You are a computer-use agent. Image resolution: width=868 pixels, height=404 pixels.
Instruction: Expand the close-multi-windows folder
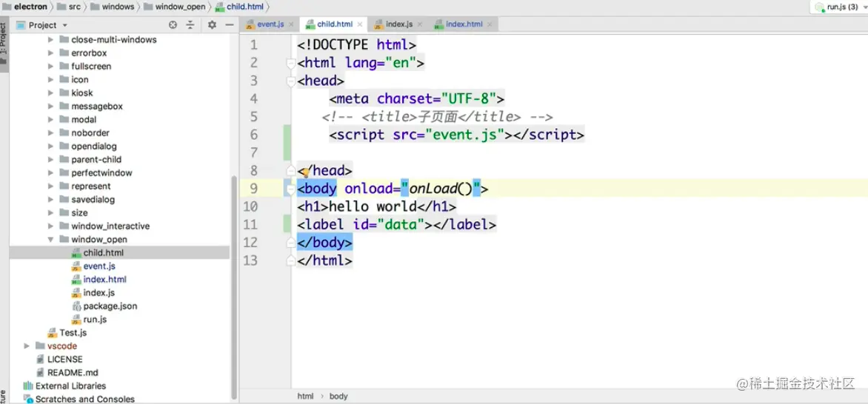click(x=50, y=40)
